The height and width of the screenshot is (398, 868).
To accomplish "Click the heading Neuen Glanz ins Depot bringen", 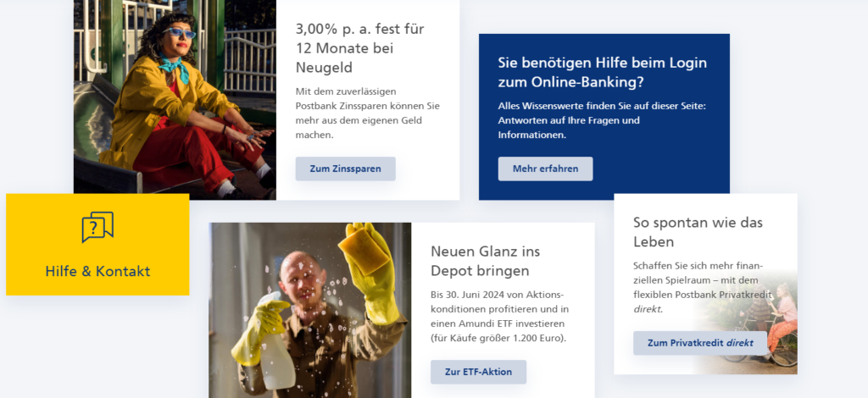I will 486,261.
